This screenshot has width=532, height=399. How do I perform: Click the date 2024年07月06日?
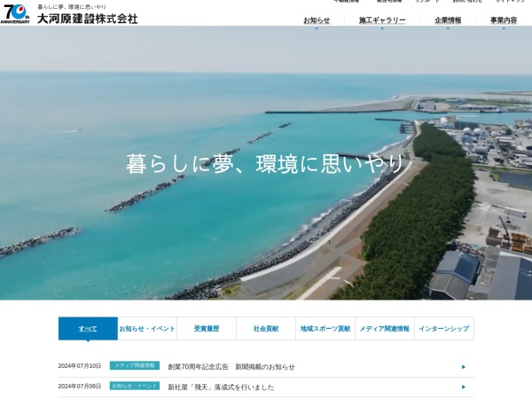tap(80, 386)
